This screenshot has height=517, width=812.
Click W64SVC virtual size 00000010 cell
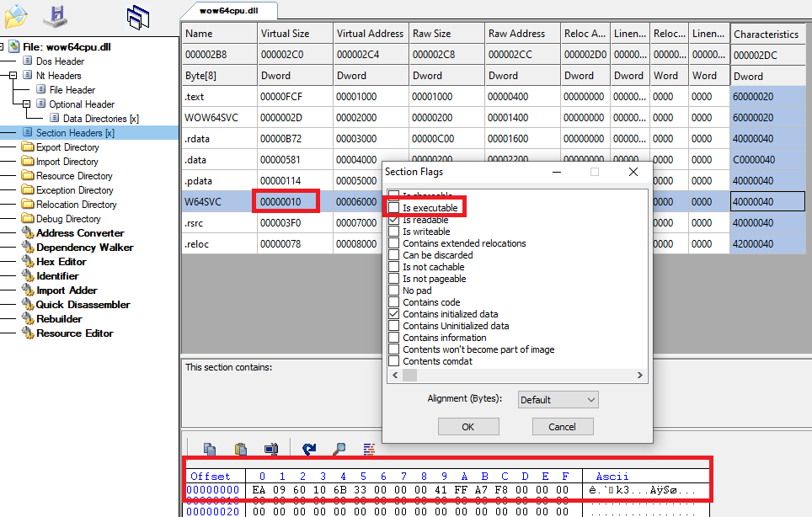pyautogui.click(x=295, y=202)
